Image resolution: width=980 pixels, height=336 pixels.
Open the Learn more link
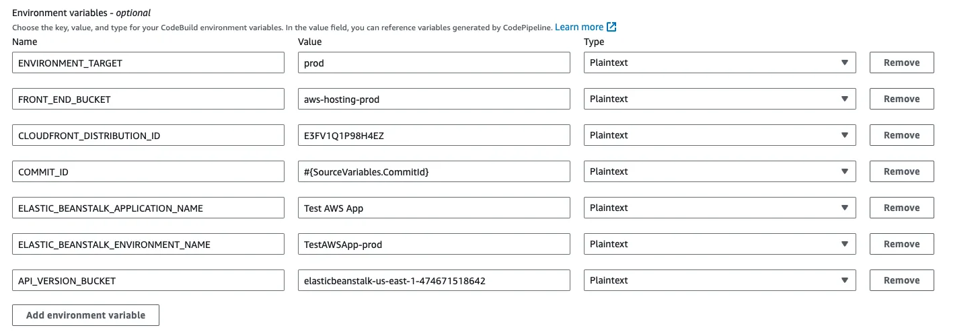tap(578, 27)
